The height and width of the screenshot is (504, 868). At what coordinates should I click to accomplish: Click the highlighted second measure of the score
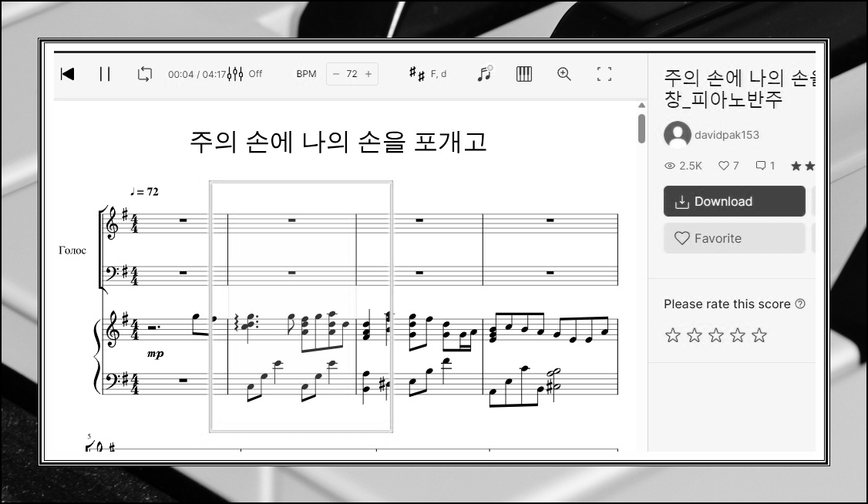301,306
